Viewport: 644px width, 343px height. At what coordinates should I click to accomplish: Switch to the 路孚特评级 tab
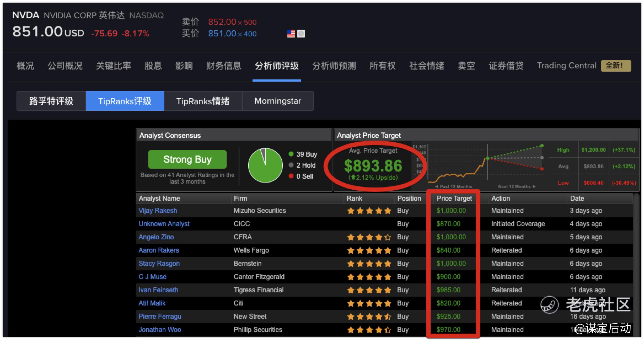(51, 101)
